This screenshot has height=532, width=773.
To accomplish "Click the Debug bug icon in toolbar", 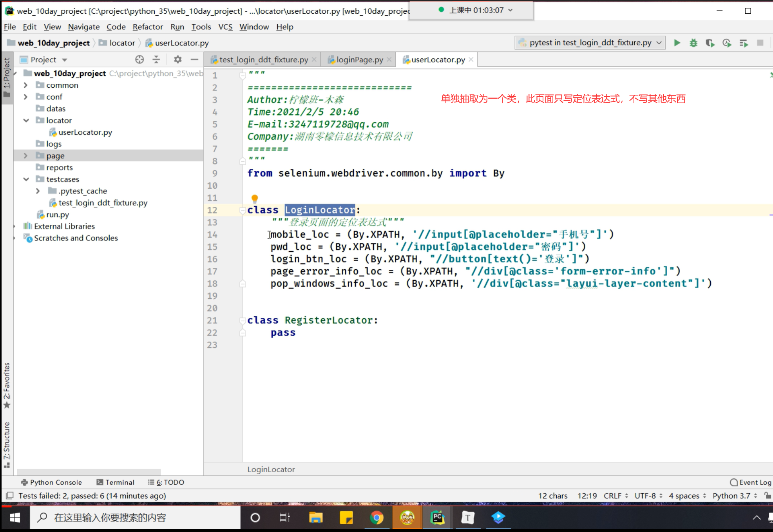I will click(x=693, y=43).
